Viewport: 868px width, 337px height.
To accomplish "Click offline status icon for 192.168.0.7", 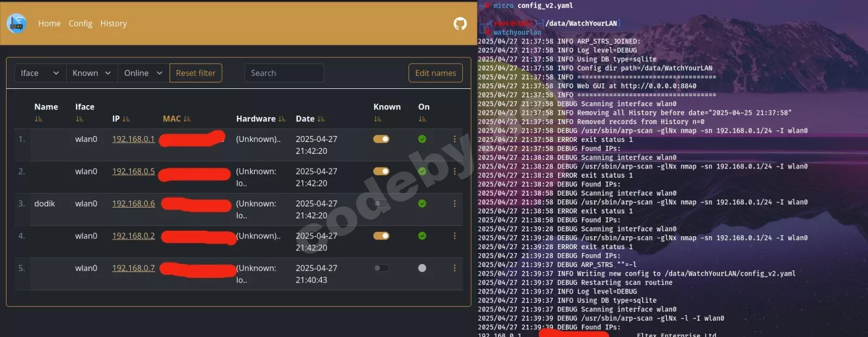I will (x=422, y=268).
